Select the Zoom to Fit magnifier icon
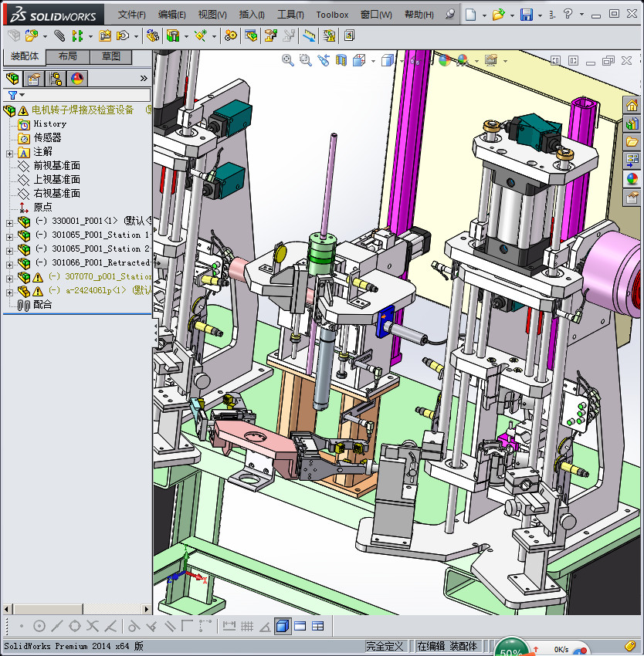This screenshot has width=644, height=656. click(288, 60)
